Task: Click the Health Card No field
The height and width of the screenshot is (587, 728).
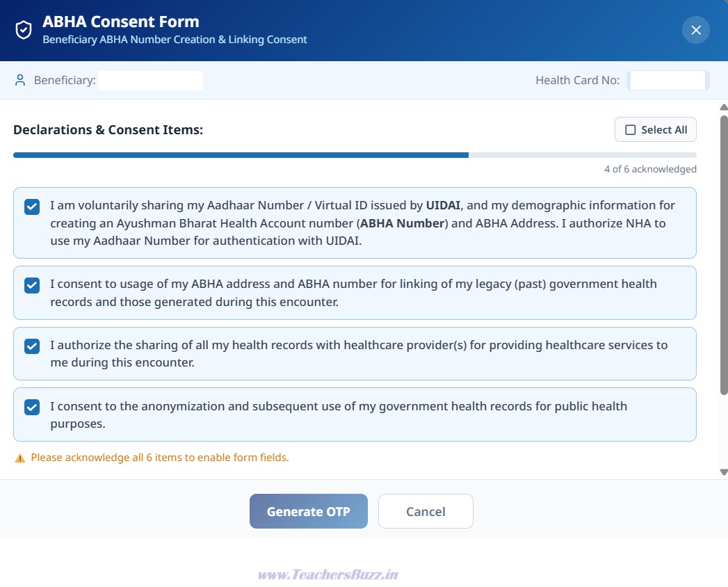Action: pos(668,81)
